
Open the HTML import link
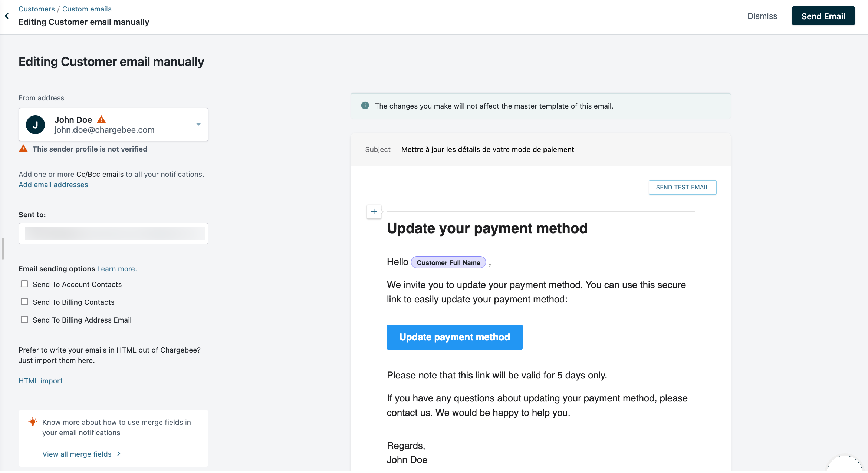(x=40, y=381)
